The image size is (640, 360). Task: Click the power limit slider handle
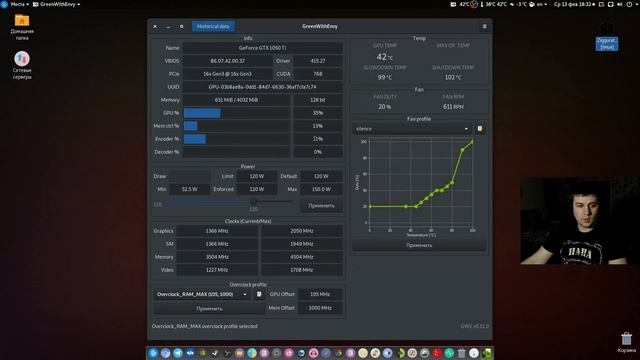[x=253, y=201]
